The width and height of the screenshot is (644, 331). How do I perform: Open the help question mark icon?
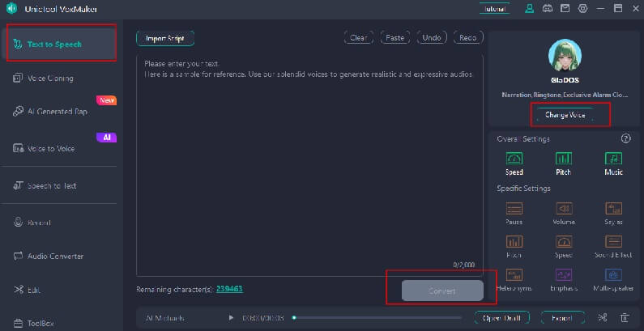point(625,138)
